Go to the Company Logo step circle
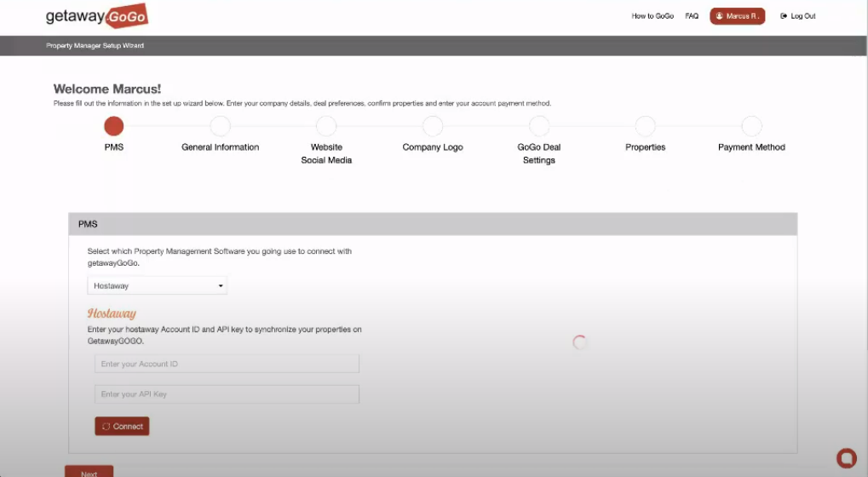The width and height of the screenshot is (868, 477). point(433,126)
